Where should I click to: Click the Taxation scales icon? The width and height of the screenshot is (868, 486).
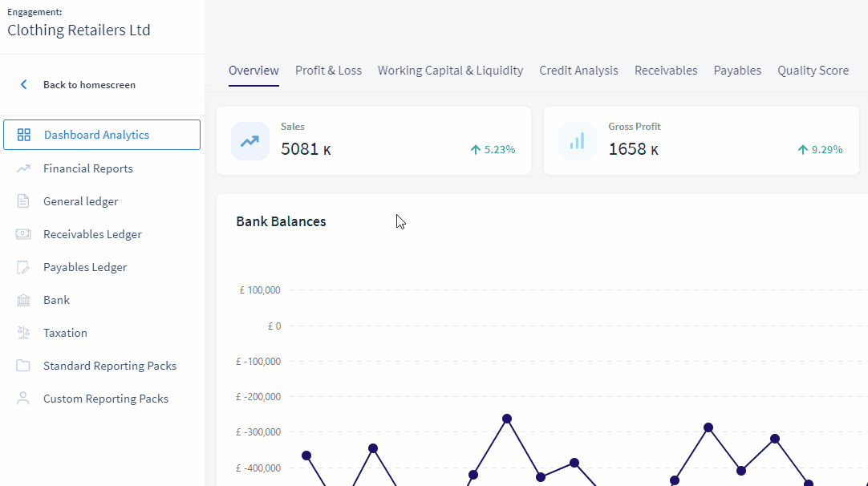[x=23, y=333]
